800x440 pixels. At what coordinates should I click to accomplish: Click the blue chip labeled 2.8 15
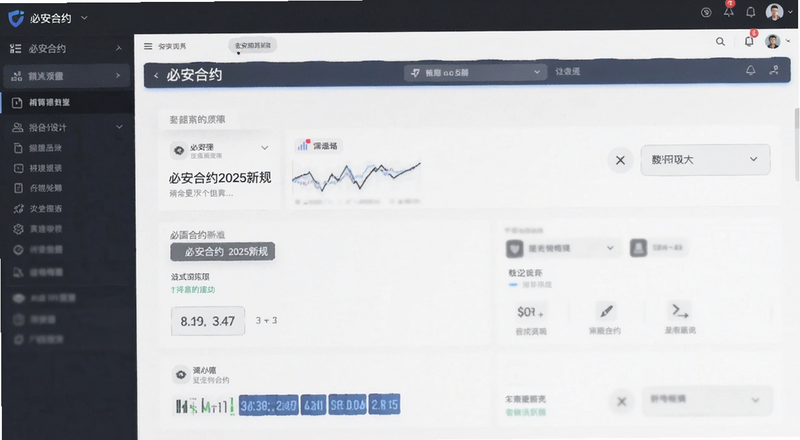(x=385, y=405)
